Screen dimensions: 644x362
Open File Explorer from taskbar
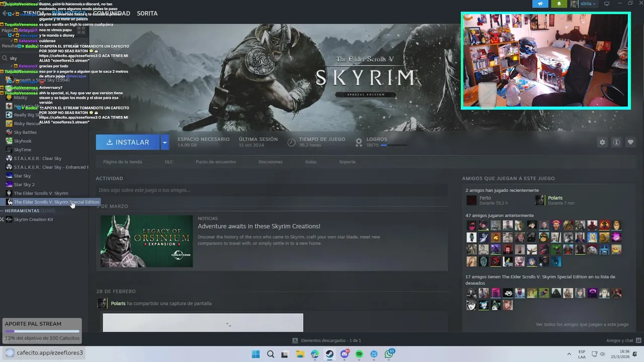coord(300,354)
